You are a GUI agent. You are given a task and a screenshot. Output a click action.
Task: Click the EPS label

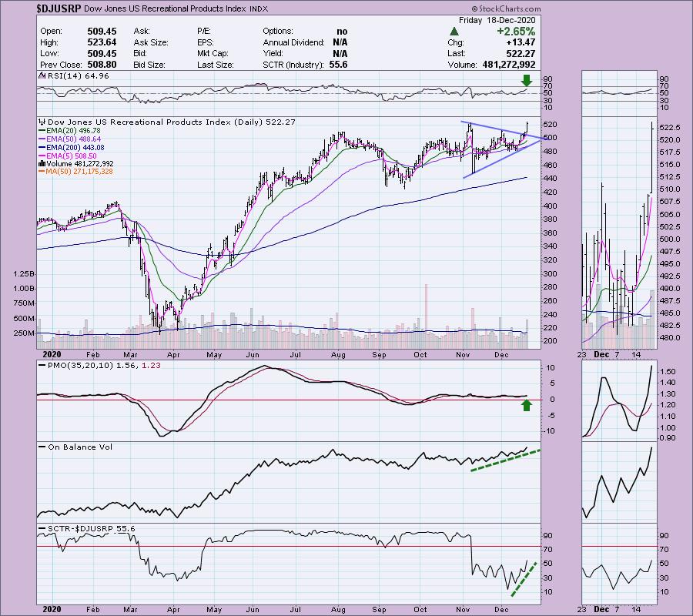tap(206, 42)
